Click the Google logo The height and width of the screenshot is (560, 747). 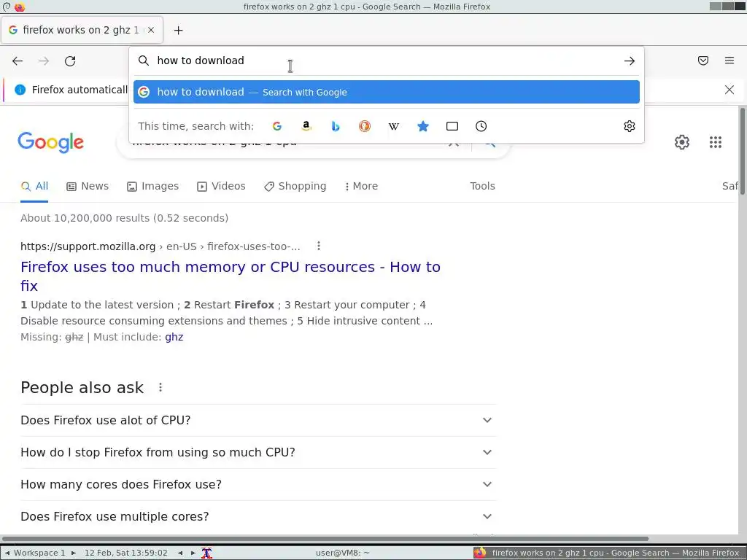click(x=50, y=142)
